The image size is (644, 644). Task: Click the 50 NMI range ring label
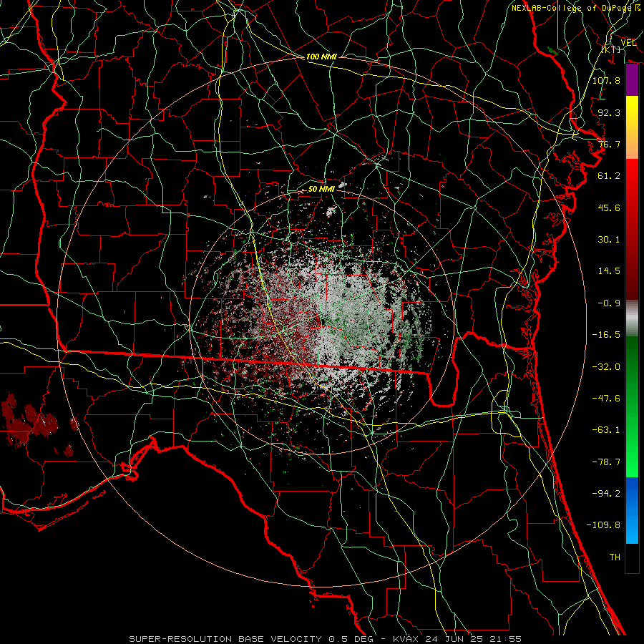pyautogui.click(x=321, y=189)
